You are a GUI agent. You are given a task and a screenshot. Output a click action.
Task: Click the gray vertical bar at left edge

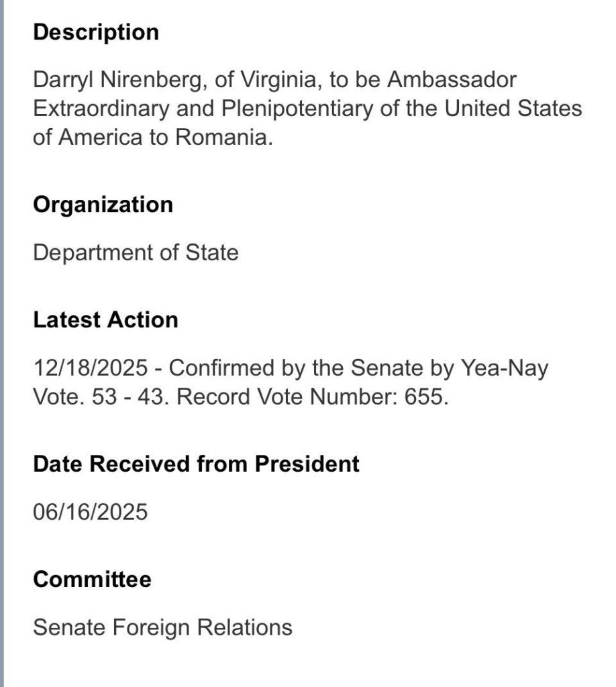point(2,343)
